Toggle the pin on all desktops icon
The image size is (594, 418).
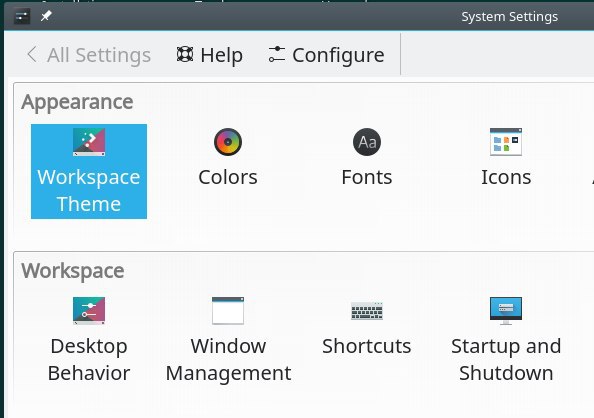(x=46, y=16)
